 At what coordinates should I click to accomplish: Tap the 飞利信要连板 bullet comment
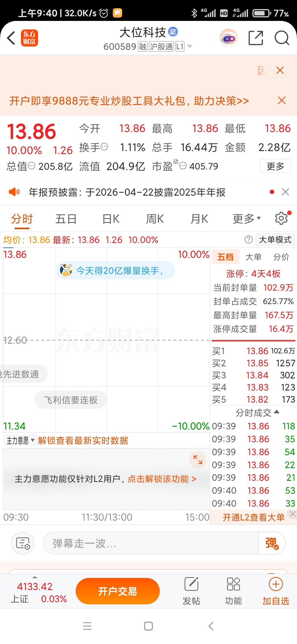point(70,400)
